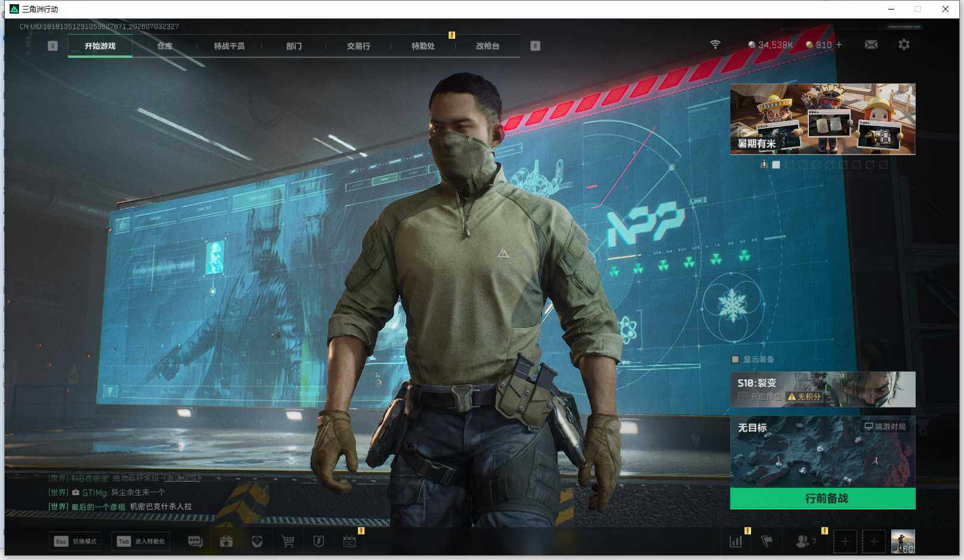The width and height of the screenshot is (964, 560).
Task: Click the 810 premium currency balance
Action: (818, 45)
